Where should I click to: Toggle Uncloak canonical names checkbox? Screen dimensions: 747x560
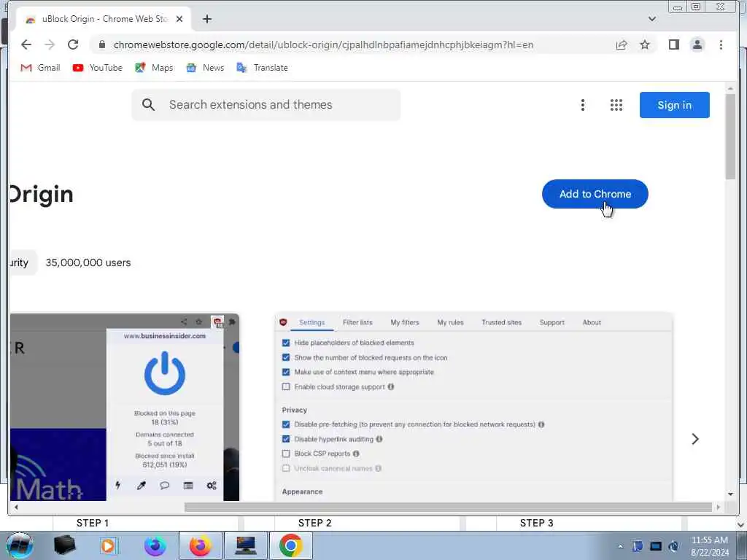click(286, 469)
